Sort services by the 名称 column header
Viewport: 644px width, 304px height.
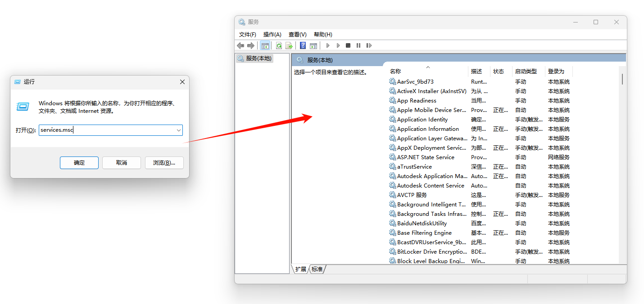[x=395, y=72]
